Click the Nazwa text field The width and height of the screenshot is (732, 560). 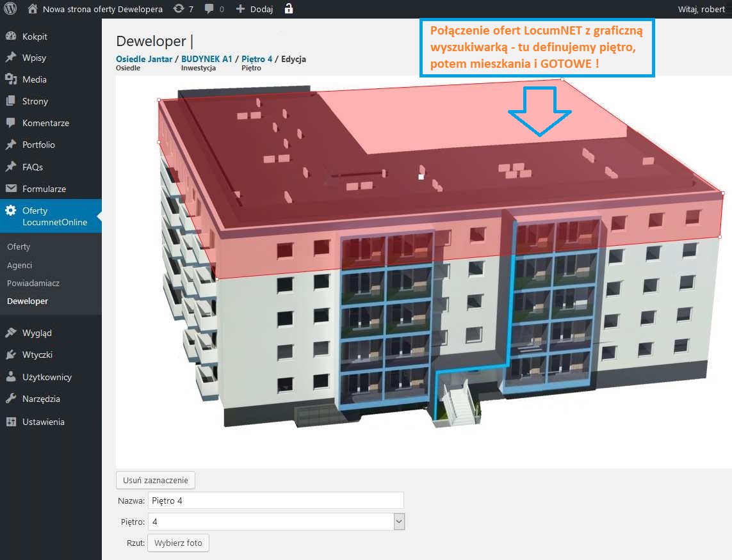(275, 500)
